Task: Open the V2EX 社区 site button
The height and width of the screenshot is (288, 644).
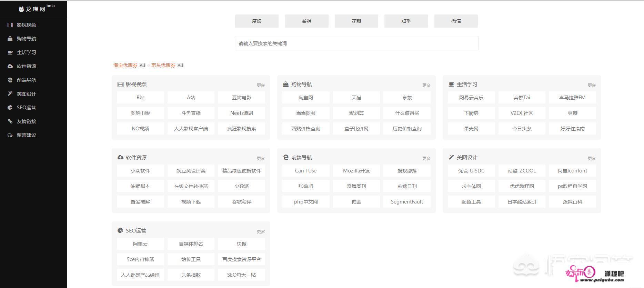Action: coord(522,113)
